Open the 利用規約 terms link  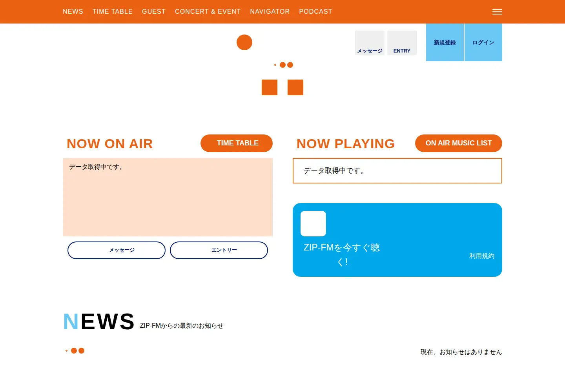[482, 256]
